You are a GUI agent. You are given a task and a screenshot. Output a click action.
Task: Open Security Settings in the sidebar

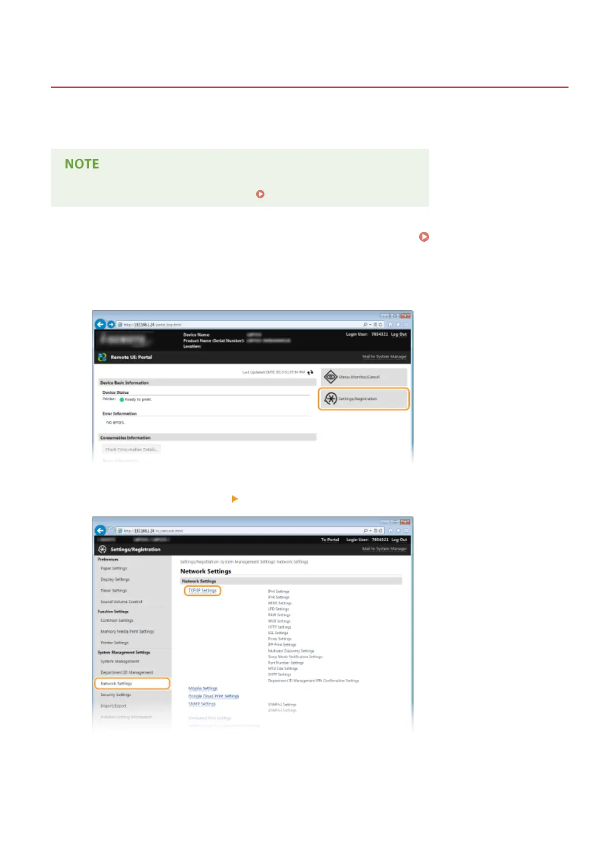coord(115,695)
